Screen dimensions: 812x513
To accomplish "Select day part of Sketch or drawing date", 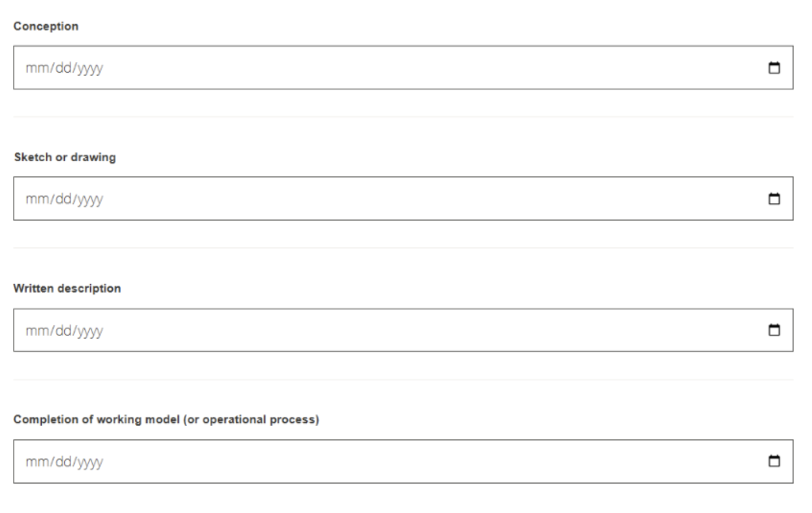I will tap(64, 198).
